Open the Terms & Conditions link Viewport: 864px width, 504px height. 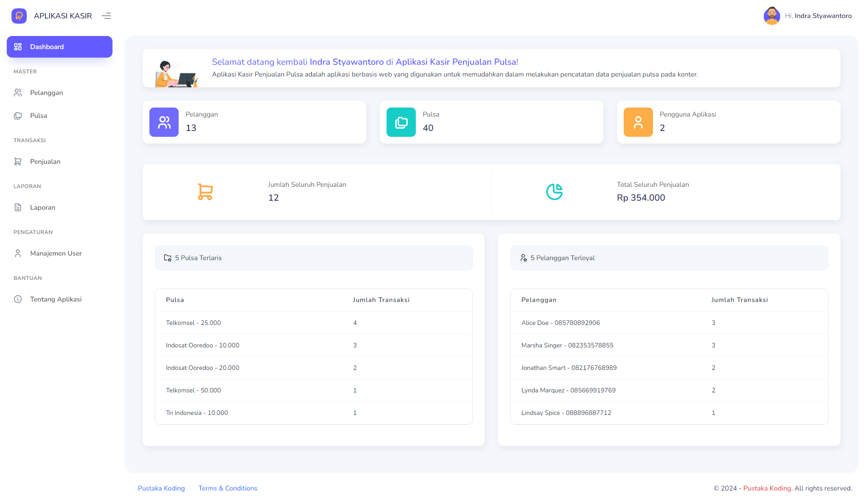[228, 488]
